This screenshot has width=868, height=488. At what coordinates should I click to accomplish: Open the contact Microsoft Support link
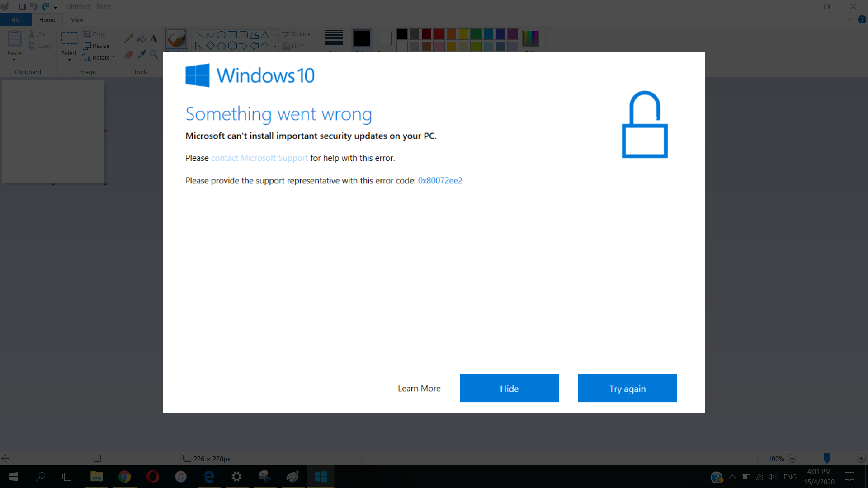tap(259, 158)
